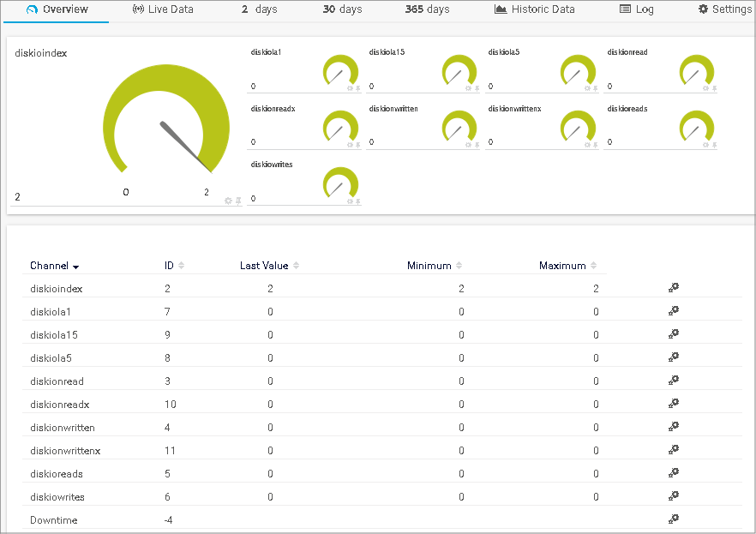Image resolution: width=756 pixels, height=534 pixels.
Task: Open gear settings on diskioreads gauge
Action: tap(705, 143)
